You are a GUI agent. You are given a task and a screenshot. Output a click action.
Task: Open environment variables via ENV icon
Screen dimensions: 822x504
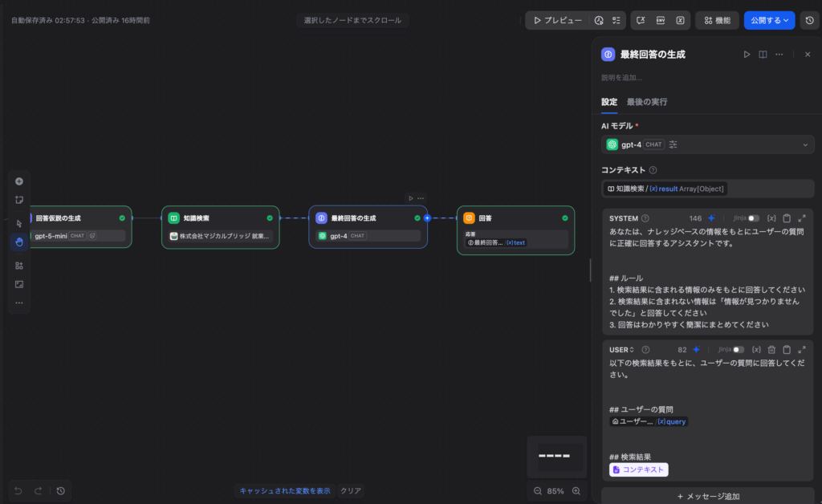[x=661, y=20]
